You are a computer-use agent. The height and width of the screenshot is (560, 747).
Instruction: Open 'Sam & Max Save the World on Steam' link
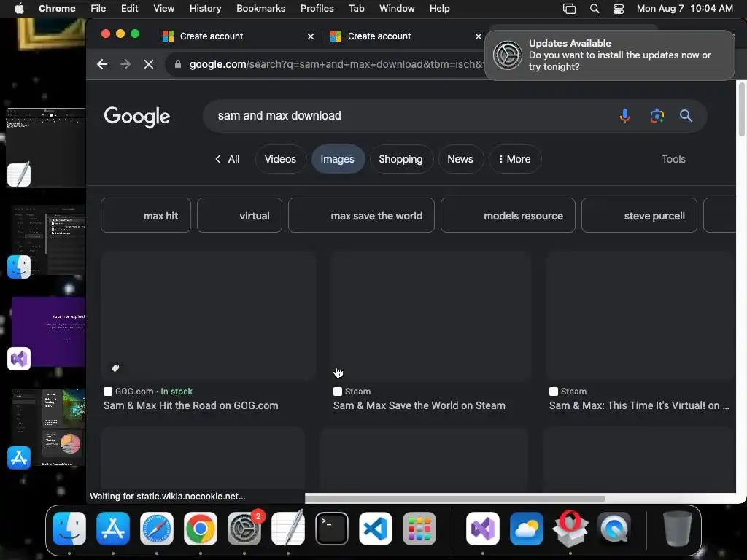pos(419,405)
